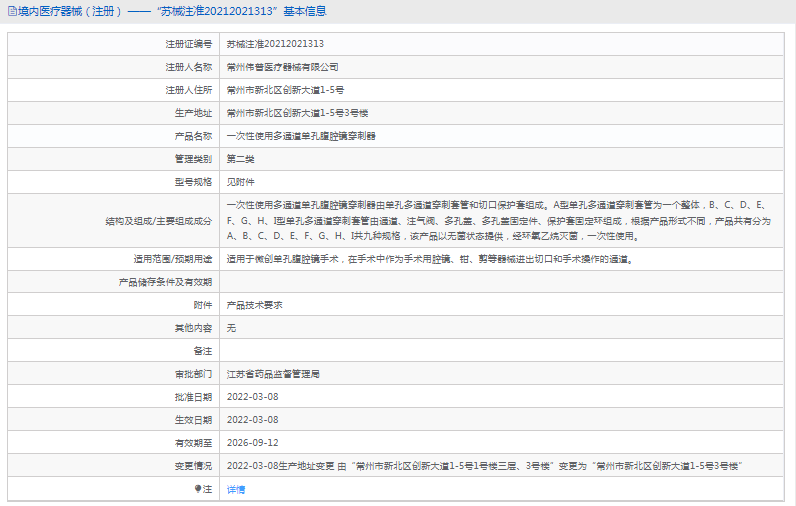Click the page title 境内医疗器械(注册) 基本信息
Viewport: 796px width, 506px height.
click(x=172, y=11)
